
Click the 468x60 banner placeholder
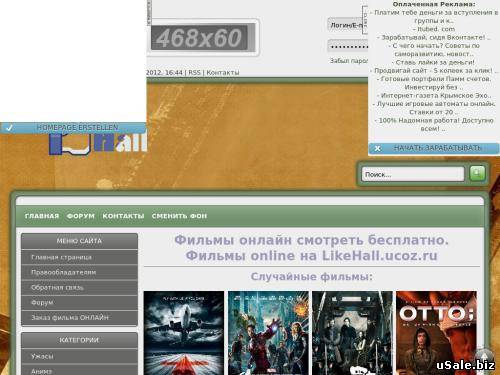pos(202,37)
